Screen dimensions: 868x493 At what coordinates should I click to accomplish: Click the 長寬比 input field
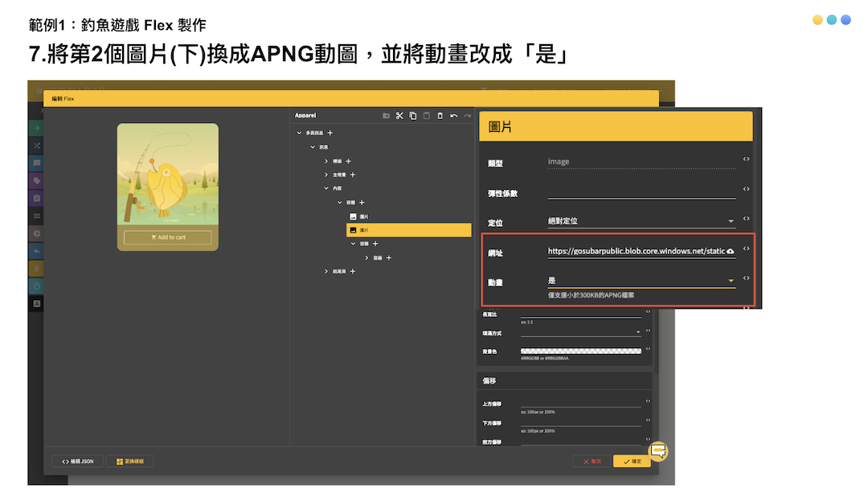pyautogui.click(x=581, y=314)
